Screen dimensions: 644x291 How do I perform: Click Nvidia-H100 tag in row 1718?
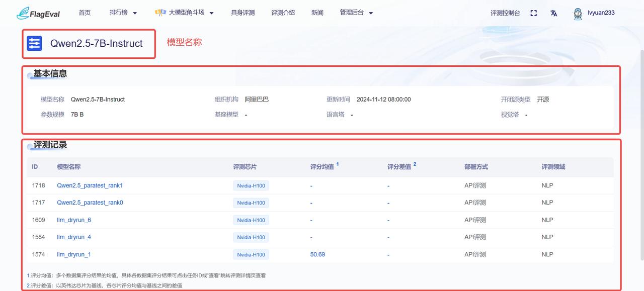tap(251, 186)
